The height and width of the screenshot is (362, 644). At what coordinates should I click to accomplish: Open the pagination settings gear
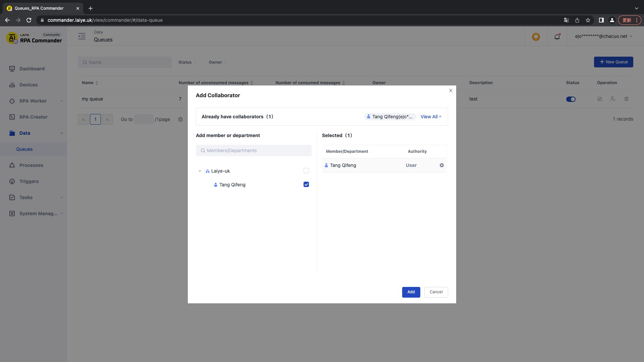[180, 119]
